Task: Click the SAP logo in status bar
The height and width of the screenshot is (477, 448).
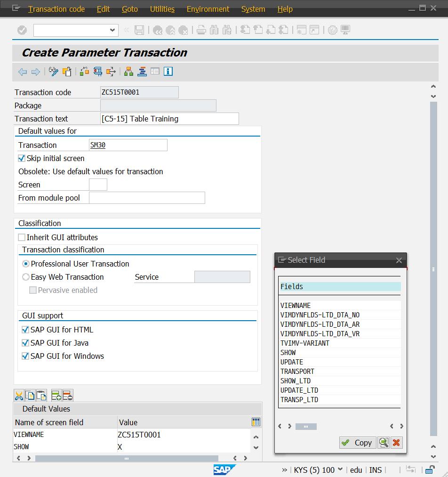Action: click(224, 469)
